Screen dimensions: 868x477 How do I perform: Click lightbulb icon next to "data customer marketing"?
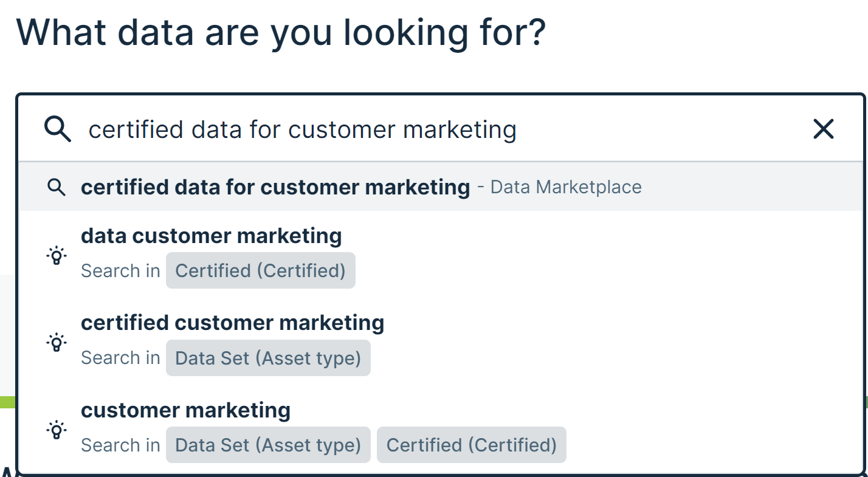point(57,255)
